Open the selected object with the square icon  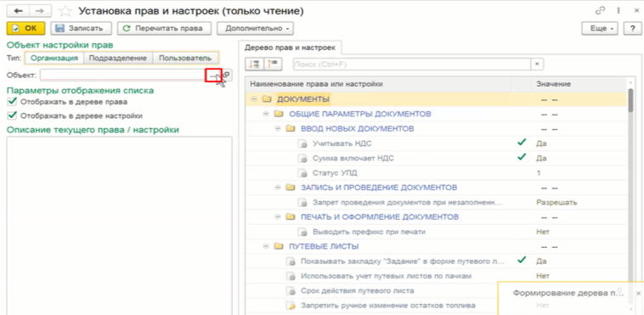[226, 76]
